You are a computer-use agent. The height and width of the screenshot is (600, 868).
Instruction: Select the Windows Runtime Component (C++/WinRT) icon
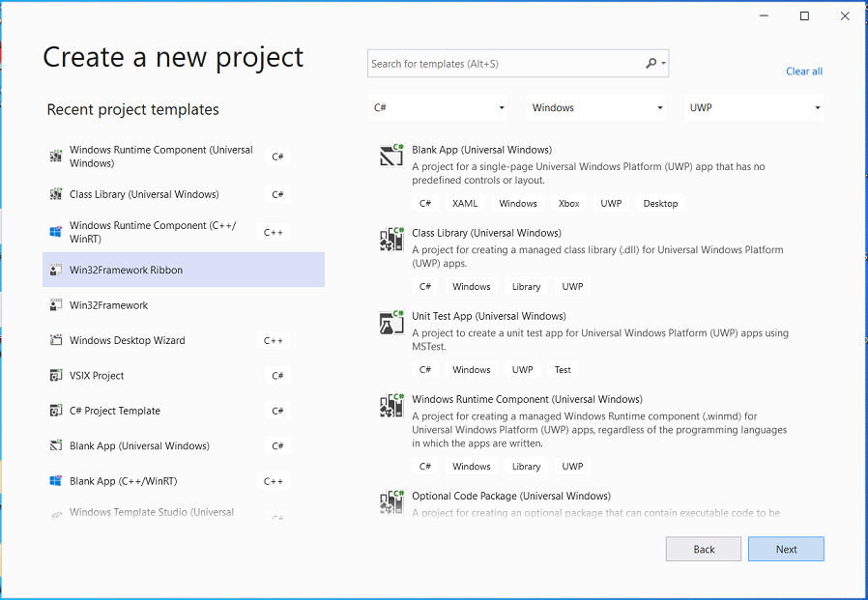coord(56,232)
